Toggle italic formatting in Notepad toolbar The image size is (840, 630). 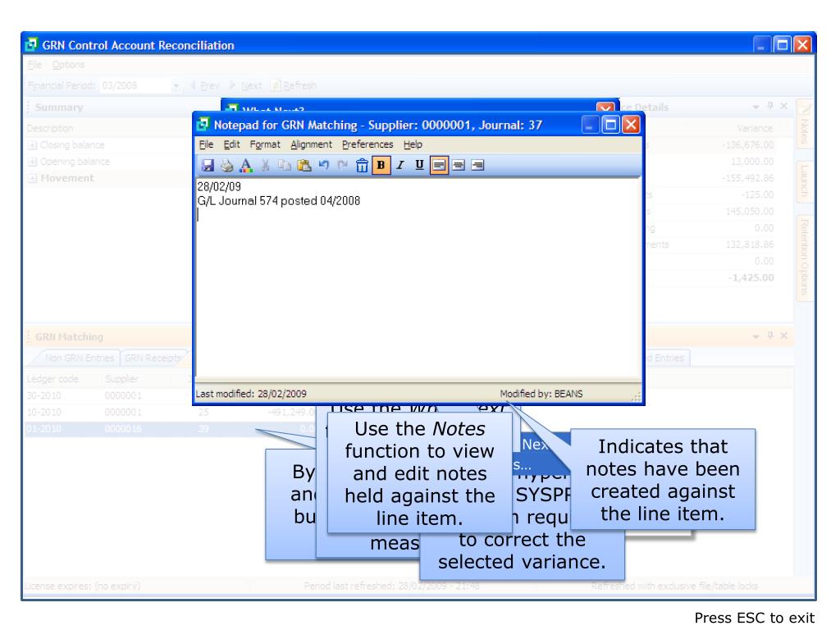[400, 165]
